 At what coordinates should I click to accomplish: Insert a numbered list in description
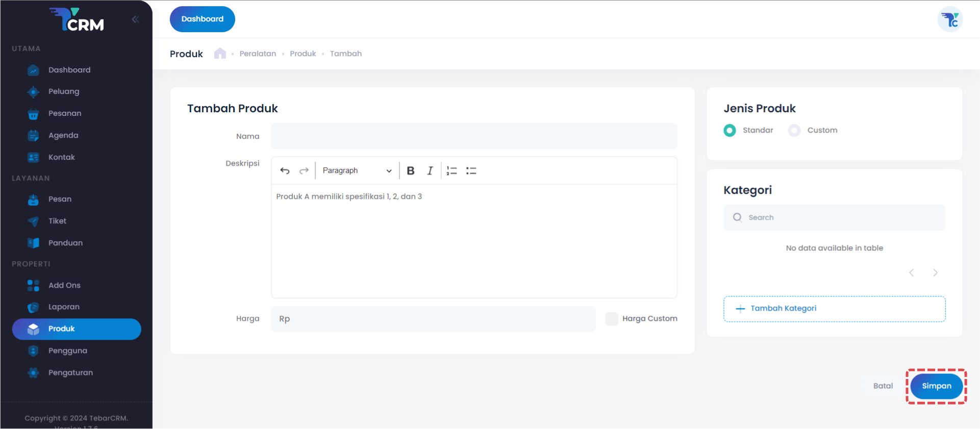[451, 171]
